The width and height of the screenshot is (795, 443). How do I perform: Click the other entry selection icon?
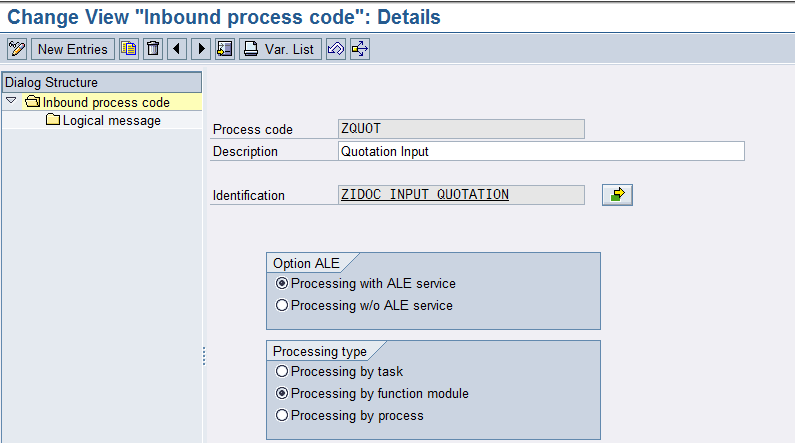(x=225, y=49)
